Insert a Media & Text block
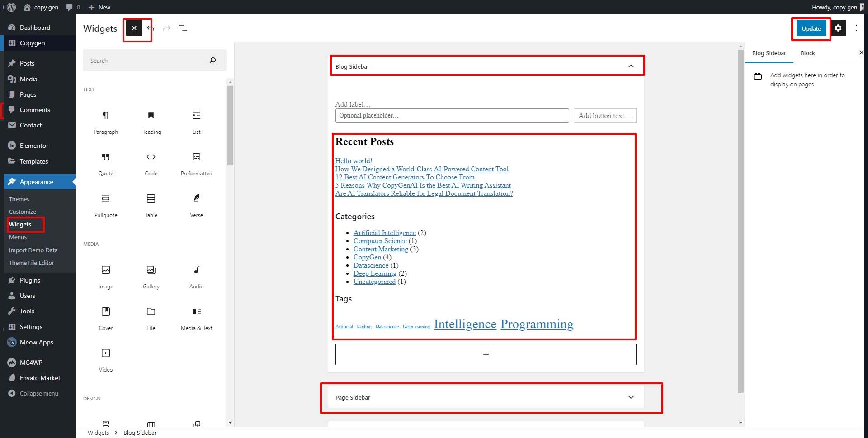This screenshot has width=868, height=438. pyautogui.click(x=197, y=318)
